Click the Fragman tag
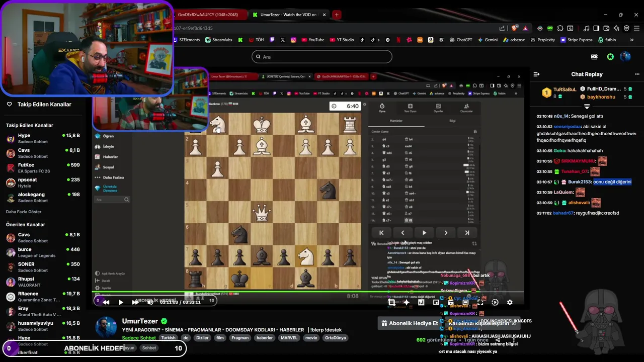This screenshot has width=644, height=362. point(240,338)
